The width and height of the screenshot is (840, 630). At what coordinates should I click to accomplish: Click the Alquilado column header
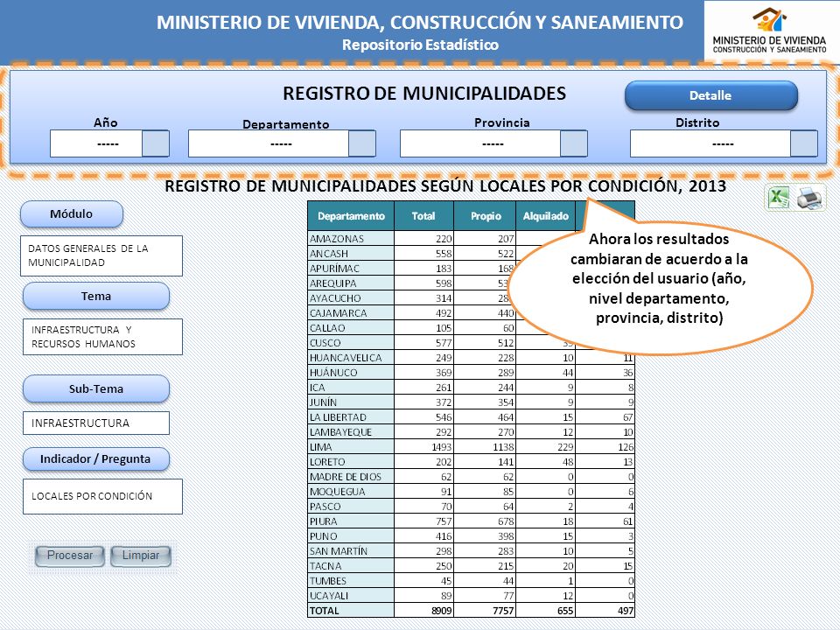click(x=545, y=216)
